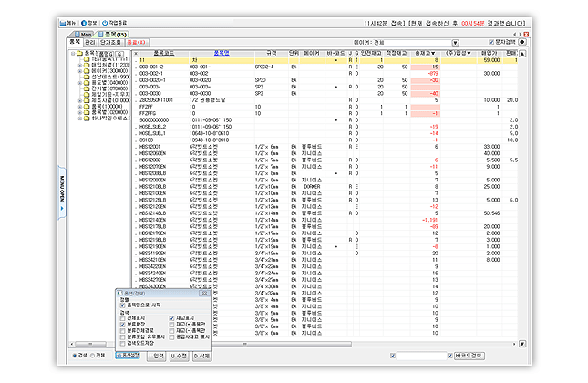Open the 메뉴 toolbar item
The width and height of the screenshot is (588, 383).
(67, 23)
